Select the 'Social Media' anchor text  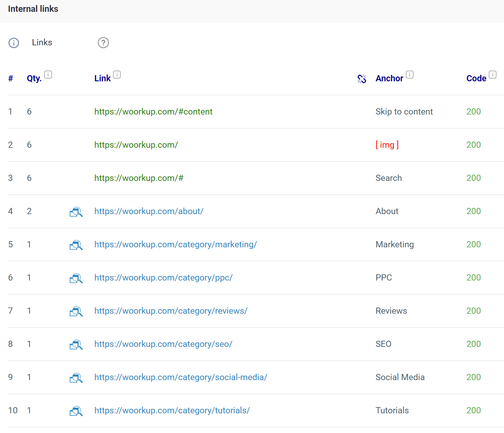(400, 377)
